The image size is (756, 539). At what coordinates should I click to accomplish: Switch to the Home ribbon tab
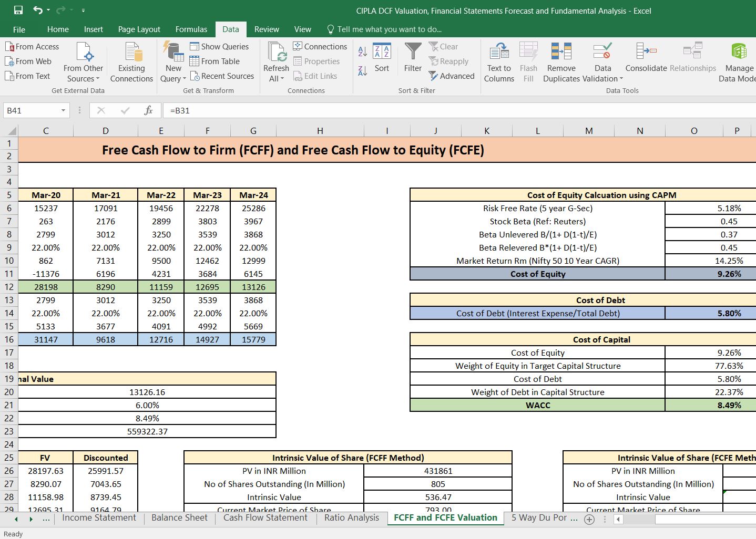pos(58,29)
